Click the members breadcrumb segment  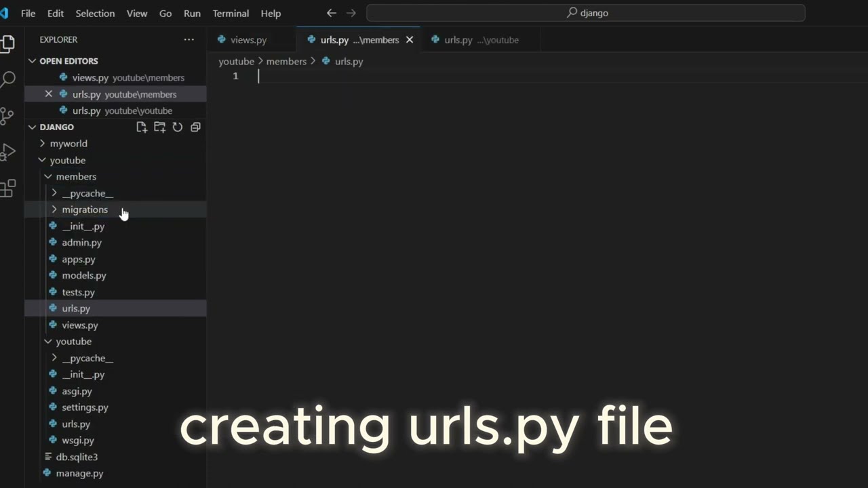click(x=286, y=61)
